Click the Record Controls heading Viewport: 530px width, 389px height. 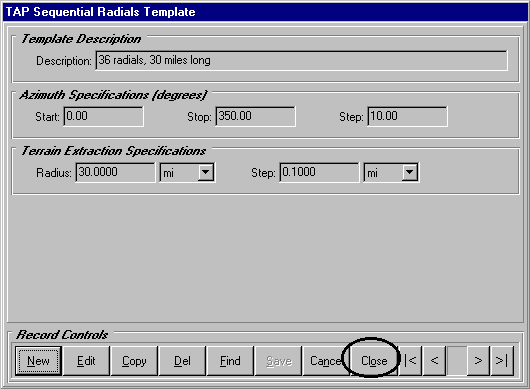(62, 335)
